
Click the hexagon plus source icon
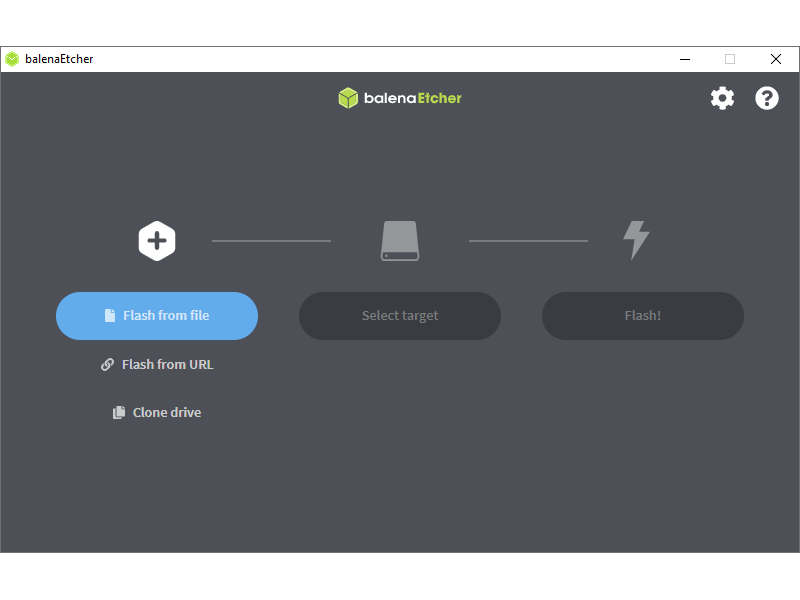tap(157, 241)
